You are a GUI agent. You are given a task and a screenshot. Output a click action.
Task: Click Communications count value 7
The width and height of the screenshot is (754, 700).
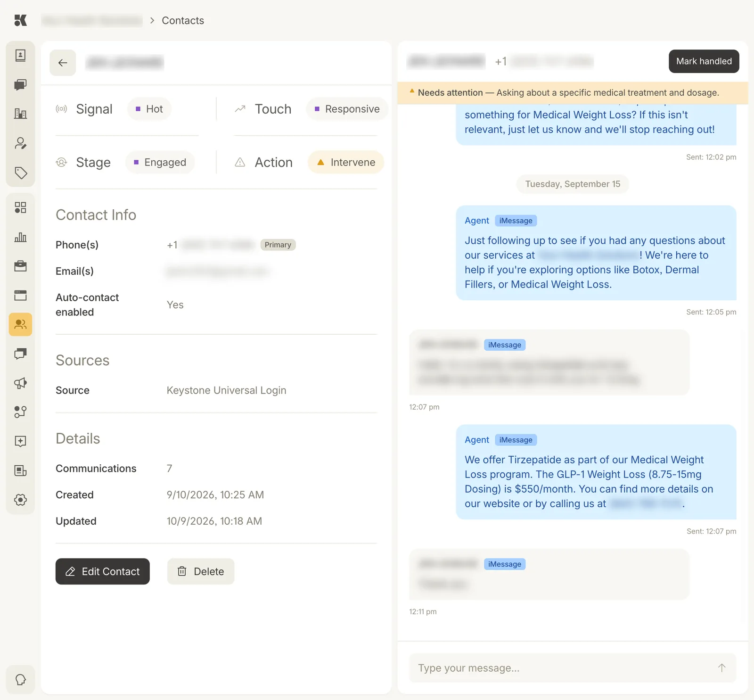click(169, 469)
